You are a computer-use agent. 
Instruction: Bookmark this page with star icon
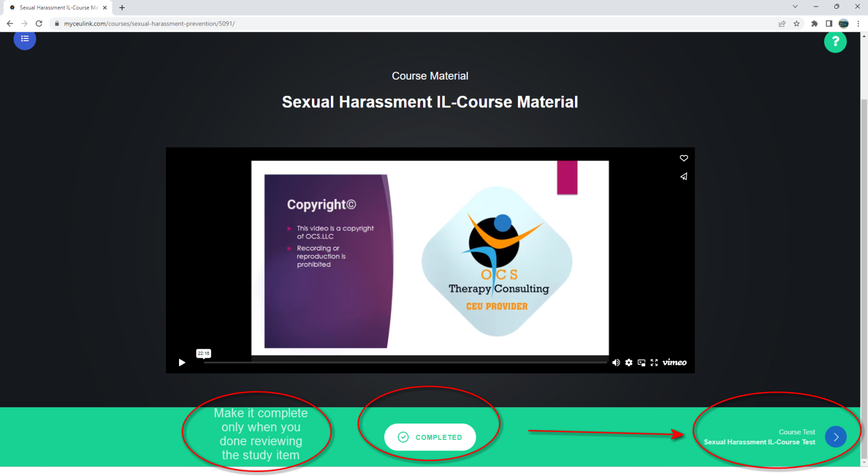pyautogui.click(x=796, y=24)
